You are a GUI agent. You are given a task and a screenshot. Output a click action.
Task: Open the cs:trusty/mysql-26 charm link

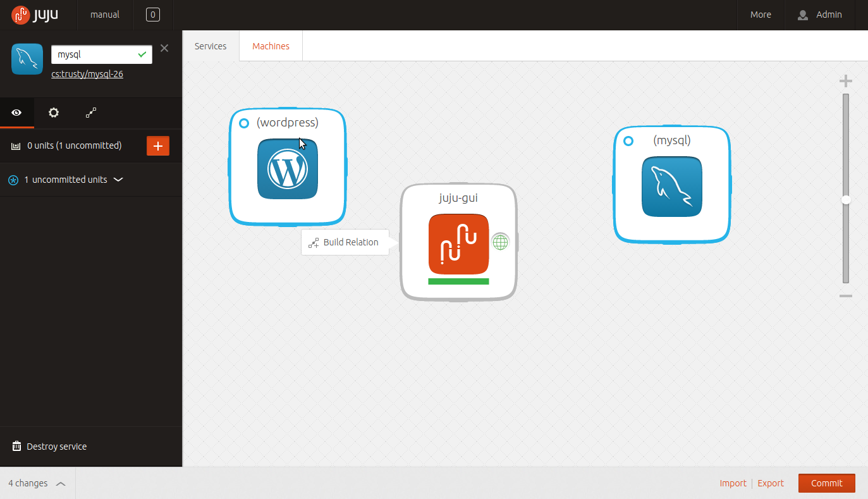pos(87,74)
